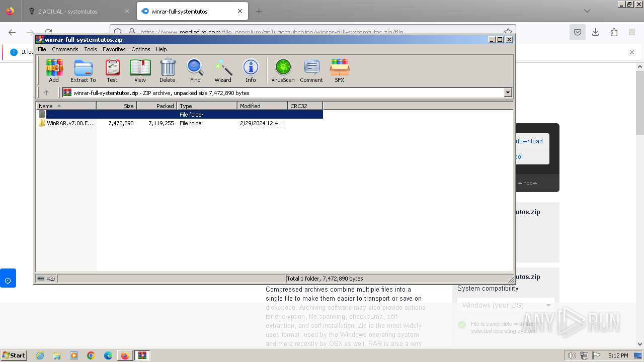Run VirusScan from the toolbar
The height and width of the screenshot is (362, 644).
[283, 70]
